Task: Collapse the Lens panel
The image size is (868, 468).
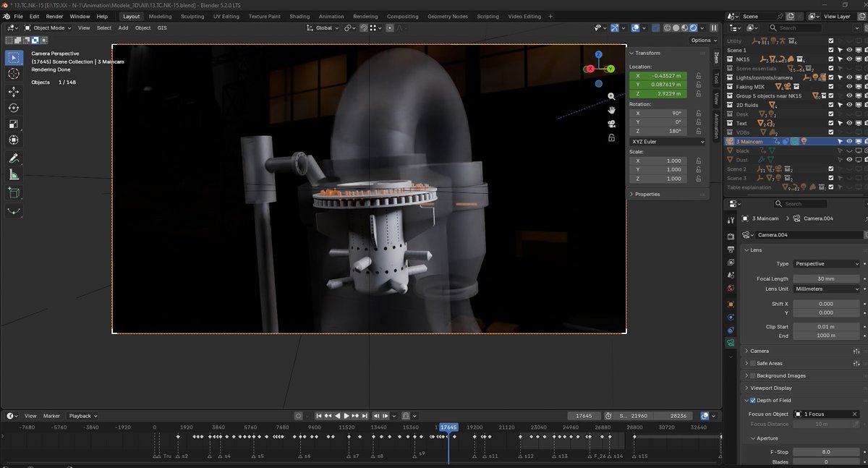Action: 756,250
